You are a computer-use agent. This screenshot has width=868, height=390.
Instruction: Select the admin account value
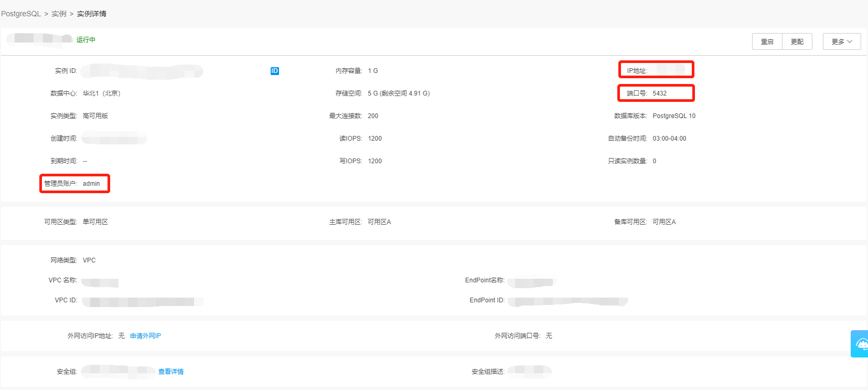tap(91, 184)
